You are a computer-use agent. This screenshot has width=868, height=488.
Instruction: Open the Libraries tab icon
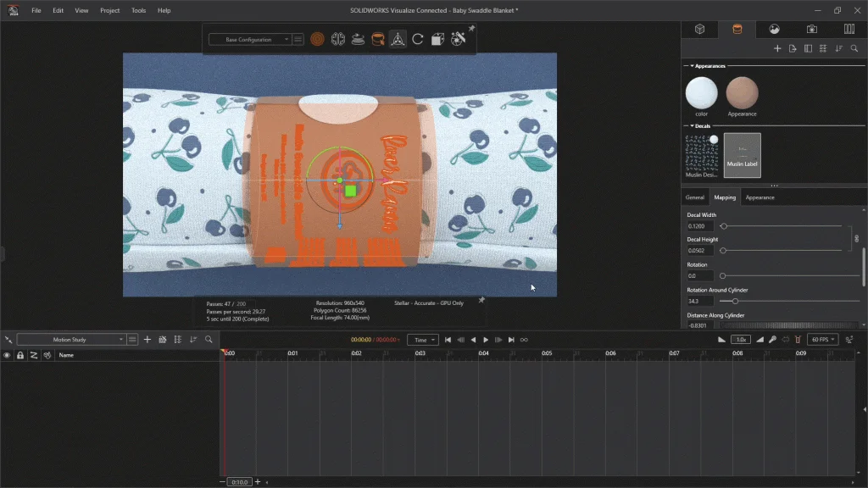click(849, 29)
